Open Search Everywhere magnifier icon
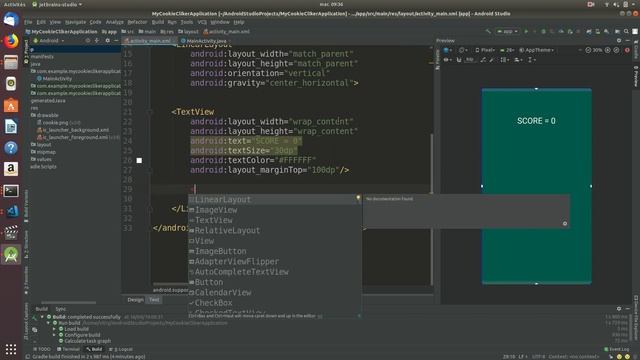 (x=626, y=31)
